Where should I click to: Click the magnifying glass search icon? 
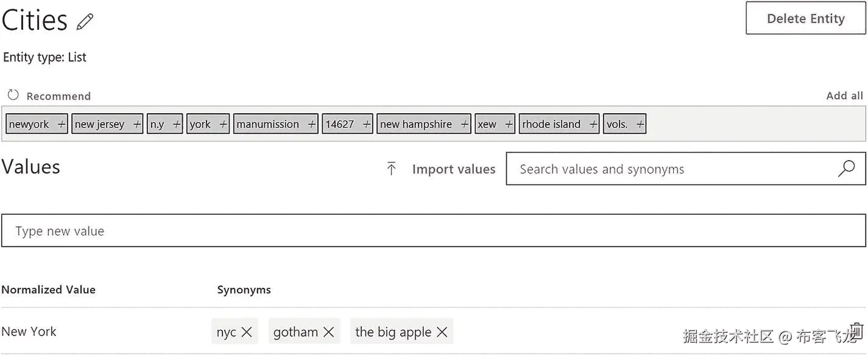[x=846, y=169]
